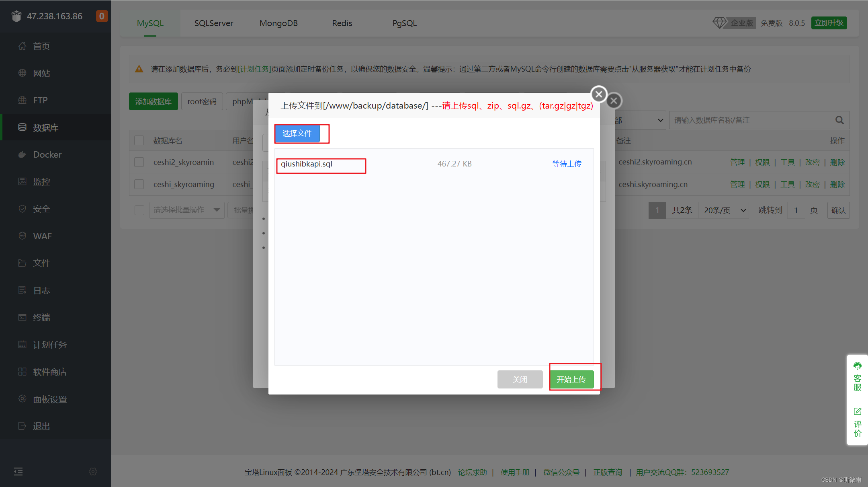Open the WAF sidebar item
Image resolution: width=868 pixels, height=487 pixels.
(x=55, y=236)
